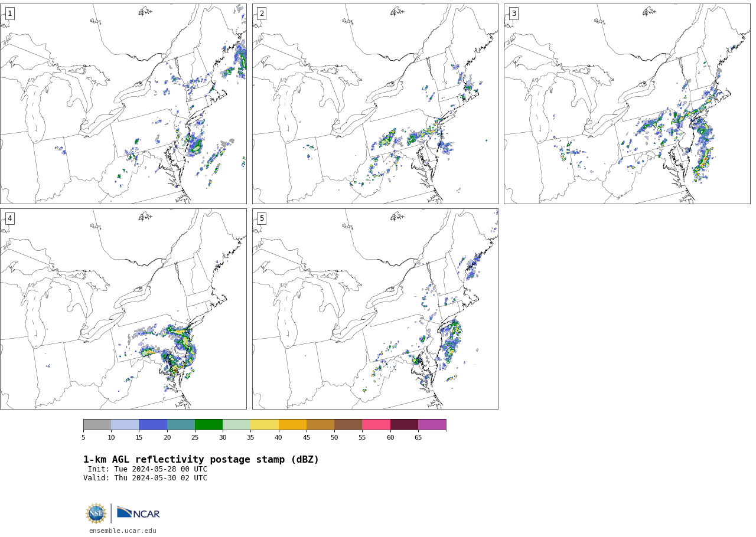Click the Init: Tue 2024-05-28 00 UTC line

pyautogui.click(x=148, y=470)
